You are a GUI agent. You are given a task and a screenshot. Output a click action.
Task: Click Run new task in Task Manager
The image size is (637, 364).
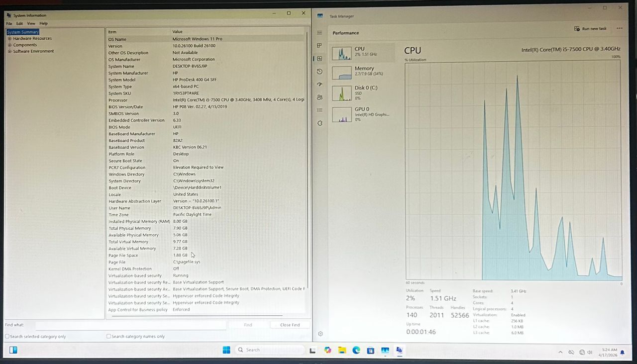pos(591,29)
